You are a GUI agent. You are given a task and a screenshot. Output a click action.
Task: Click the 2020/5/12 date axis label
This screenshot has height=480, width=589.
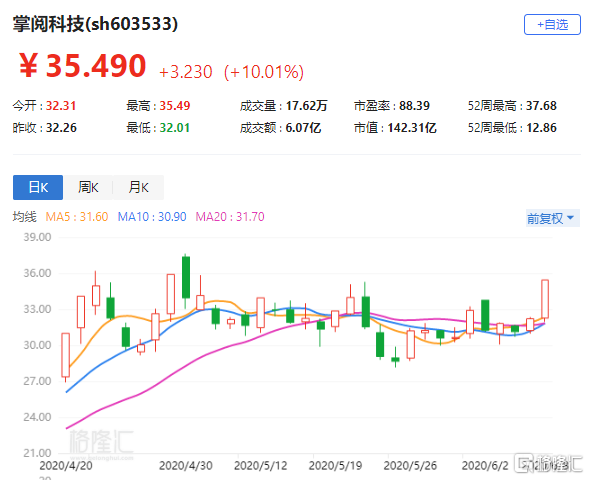coord(260,466)
